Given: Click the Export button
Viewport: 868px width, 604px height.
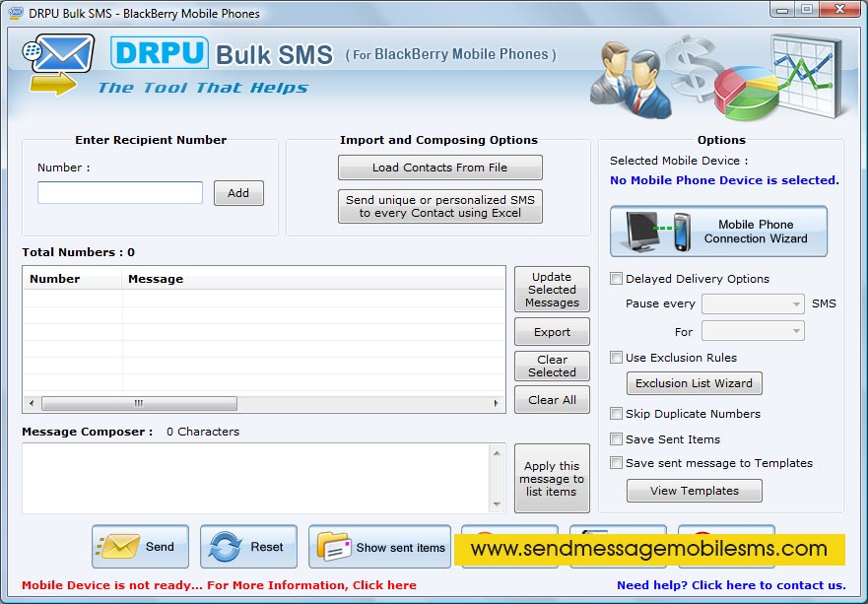Looking at the screenshot, I should coord(552,332).
